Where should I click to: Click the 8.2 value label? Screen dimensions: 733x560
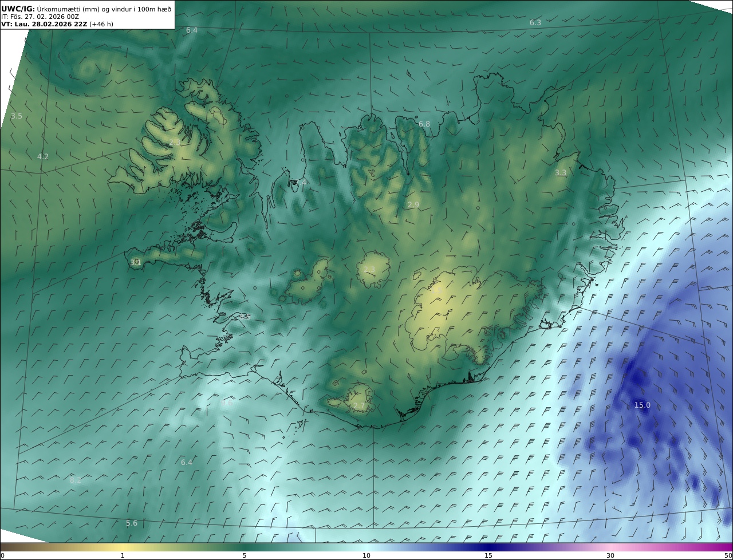pos(76,480)
